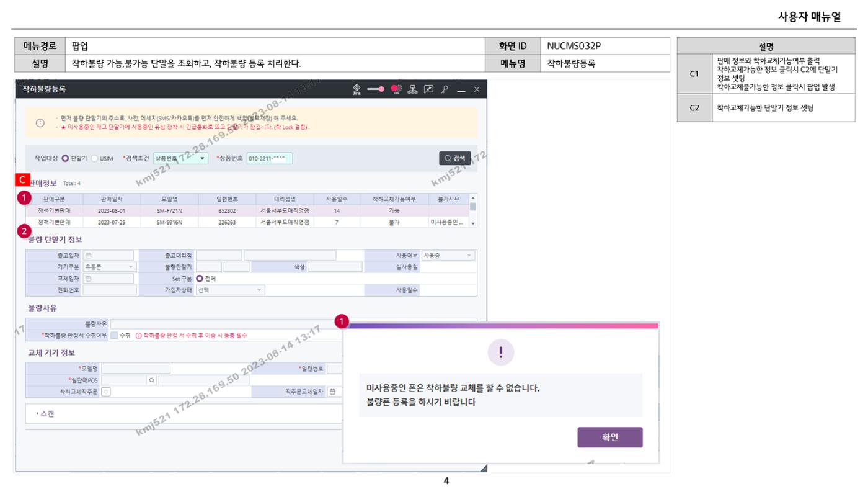Open the 기기구분 dropdown showing 유통폰

click(x=109, y=267)
